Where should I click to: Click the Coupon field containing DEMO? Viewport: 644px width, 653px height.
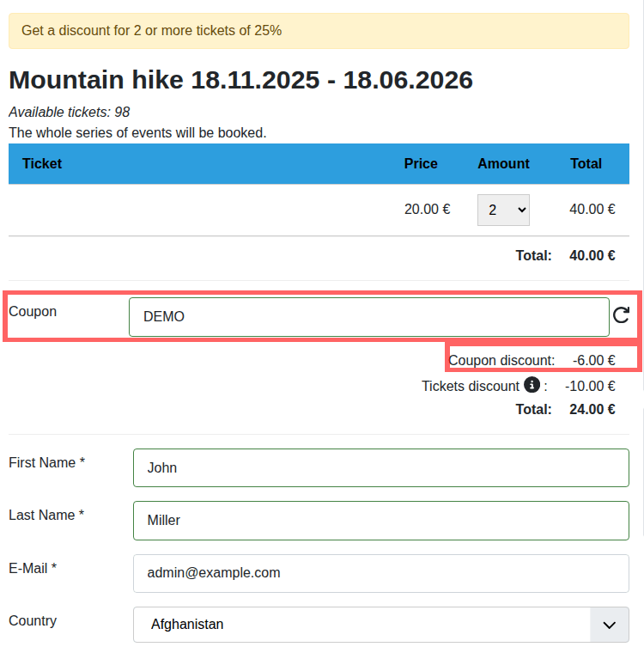click(368, 317)
